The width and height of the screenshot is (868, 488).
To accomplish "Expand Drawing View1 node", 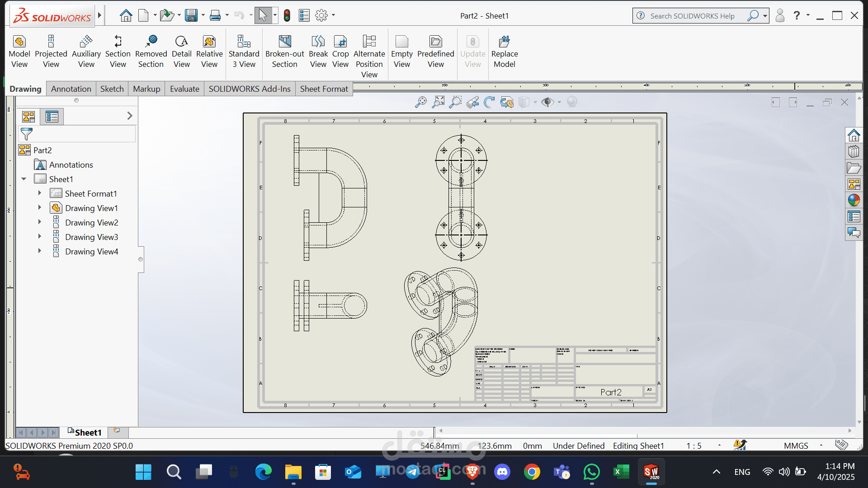I will click(x=39, y=207).
